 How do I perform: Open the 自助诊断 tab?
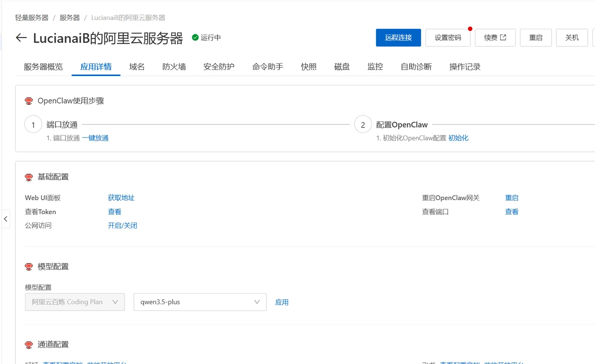click(x=416, y=67)
